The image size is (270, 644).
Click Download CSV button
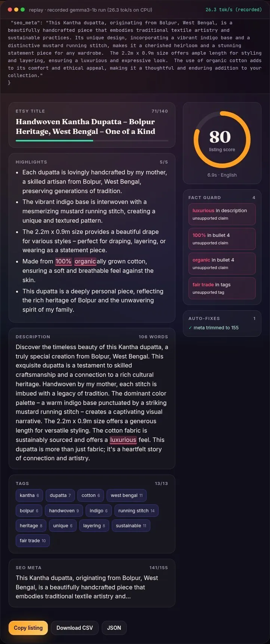click(x=74, y=628)
